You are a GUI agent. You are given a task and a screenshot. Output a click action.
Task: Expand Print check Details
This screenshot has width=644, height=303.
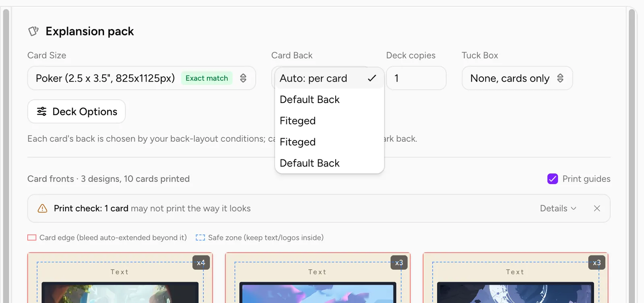click(x=558, y=208)
